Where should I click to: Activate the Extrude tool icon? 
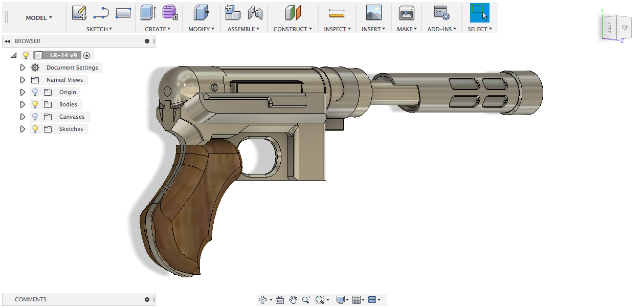coord(148,12)
